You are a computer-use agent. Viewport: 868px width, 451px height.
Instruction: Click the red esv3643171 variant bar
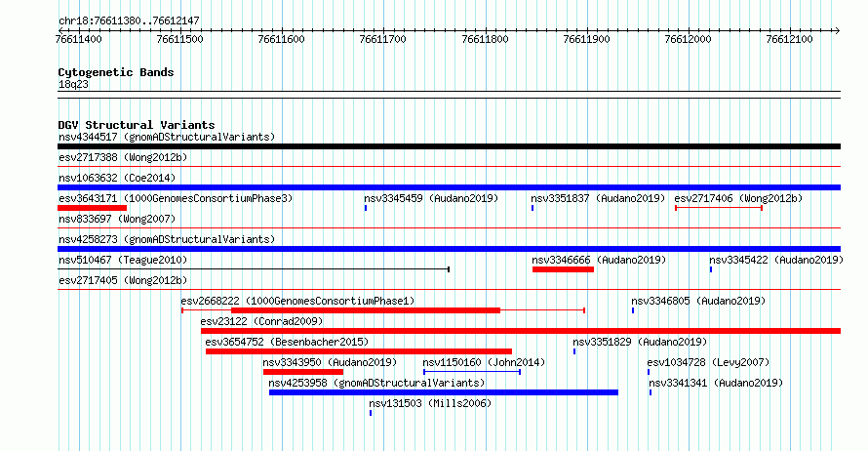coord(92,208)
